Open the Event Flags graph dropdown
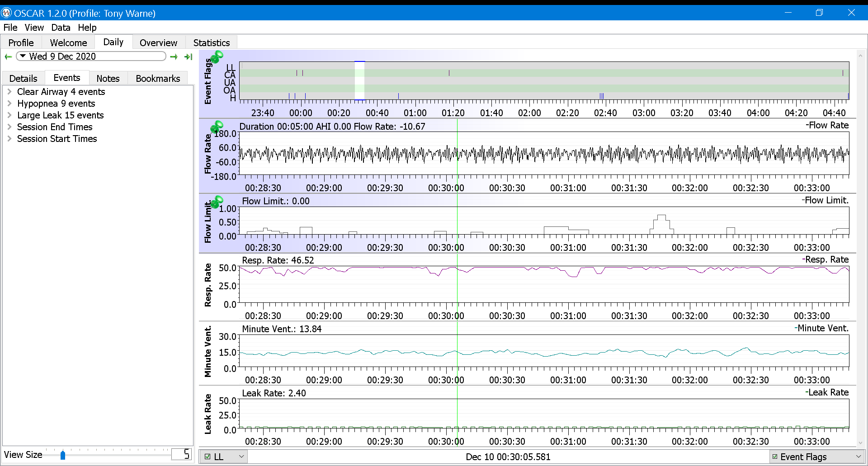Image resolution: width=868 pixels, height=466 pixels. (x=859, y=457)
